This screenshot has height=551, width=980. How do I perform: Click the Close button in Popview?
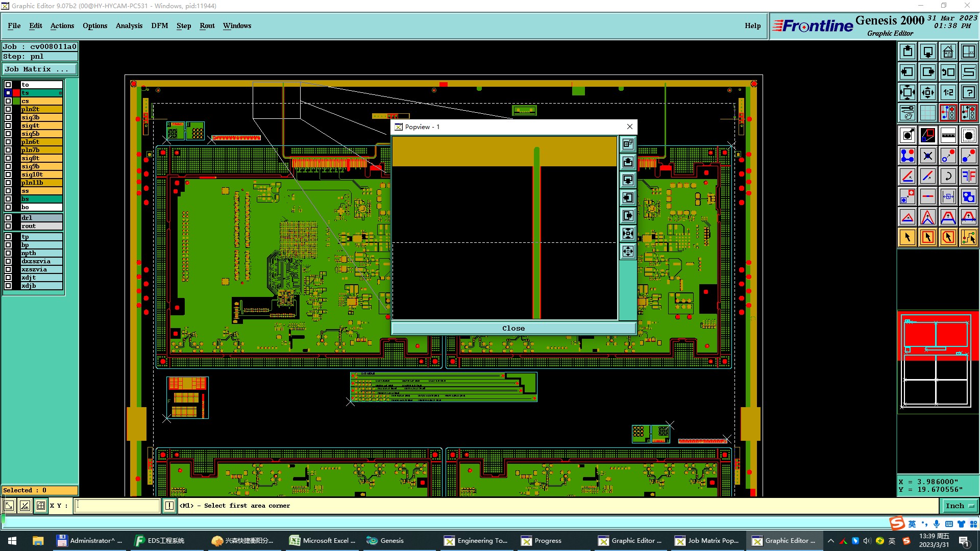513,328
